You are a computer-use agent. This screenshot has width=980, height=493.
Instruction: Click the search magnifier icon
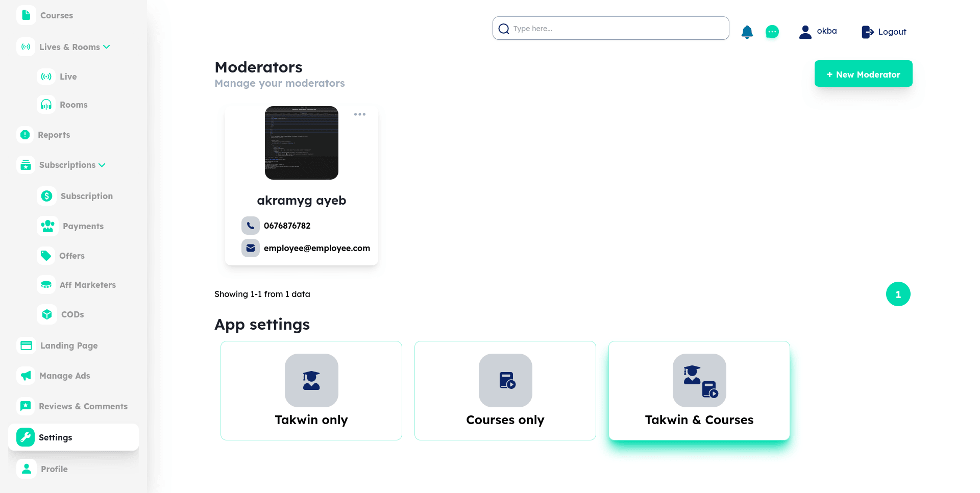tap(504, 29)
